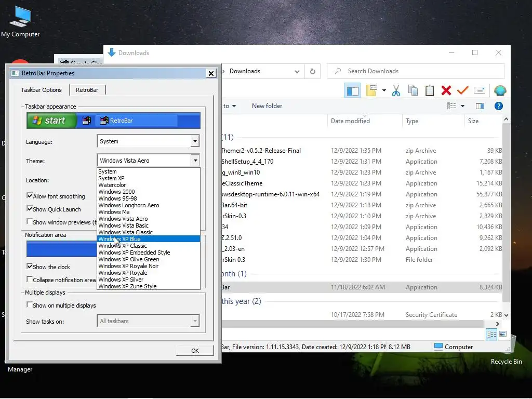Click the Search Downloads field
Image resolution: width=532 pixels, height=399 pixels.
tap(415, 71)
